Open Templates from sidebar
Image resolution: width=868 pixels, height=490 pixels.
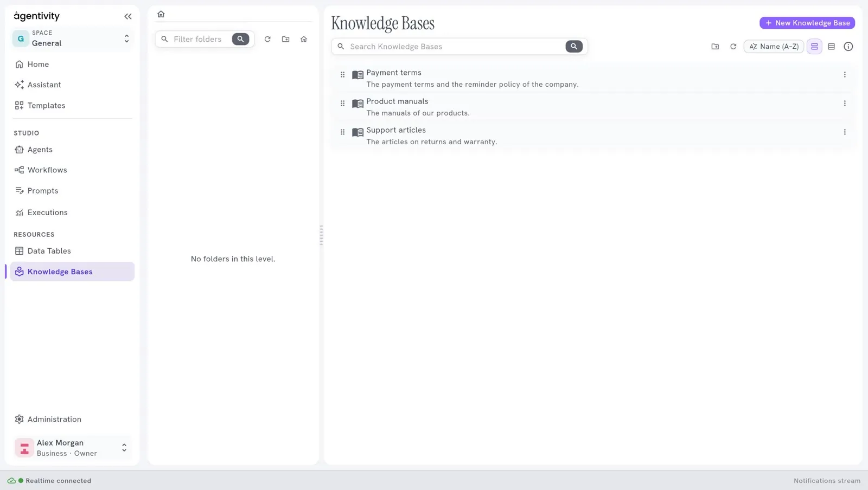pos(72,106)
